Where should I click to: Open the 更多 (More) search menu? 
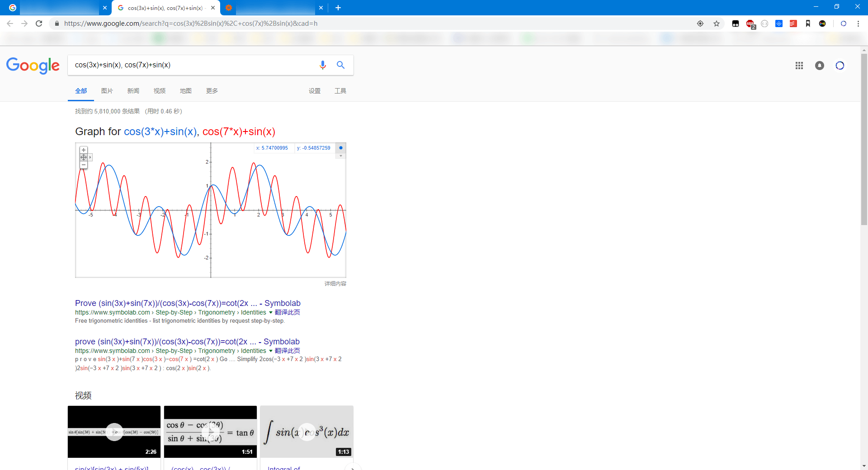(212, 91)
